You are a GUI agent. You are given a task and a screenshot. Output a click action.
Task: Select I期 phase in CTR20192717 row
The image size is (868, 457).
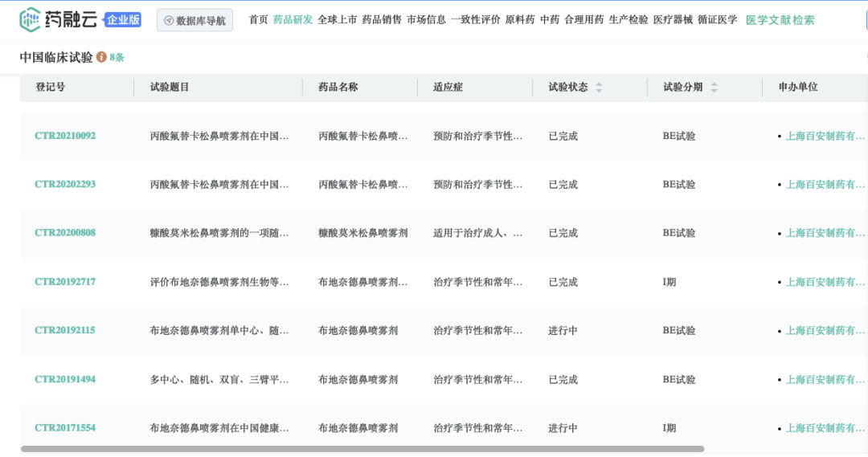click(x=669, y=282)
